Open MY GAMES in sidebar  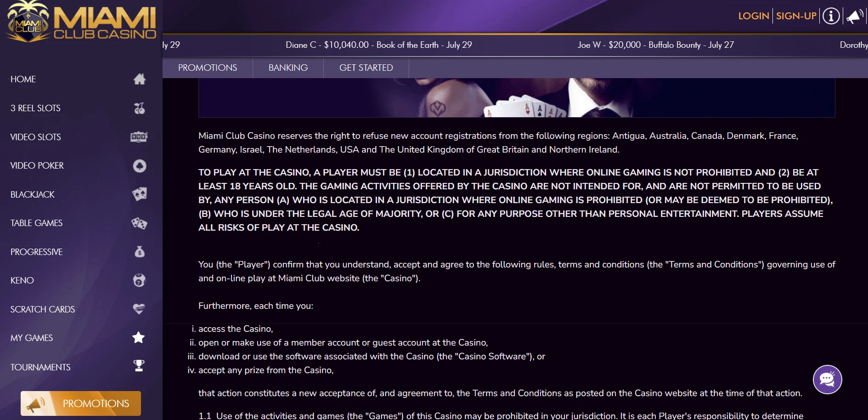coord(32,338)
